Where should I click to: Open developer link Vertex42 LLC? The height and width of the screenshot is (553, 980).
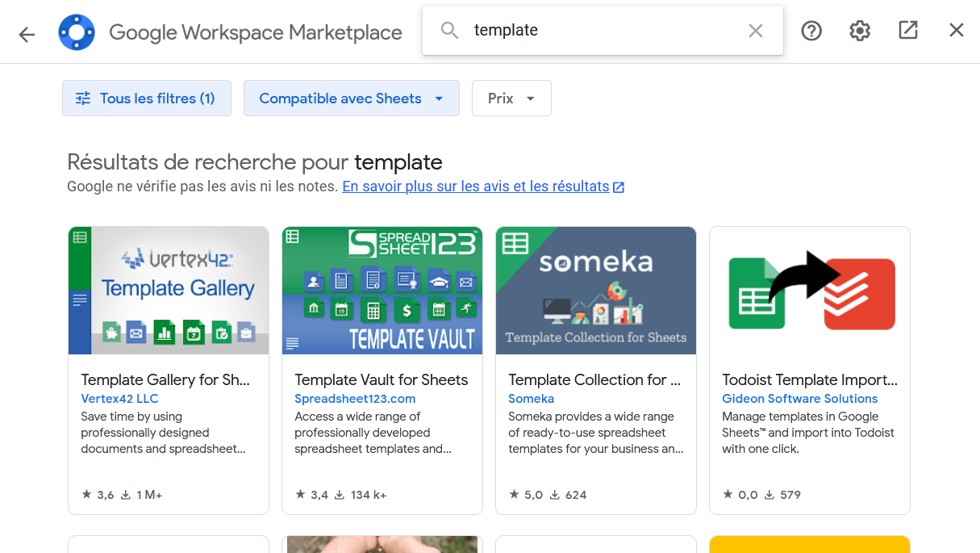[119, 399]
